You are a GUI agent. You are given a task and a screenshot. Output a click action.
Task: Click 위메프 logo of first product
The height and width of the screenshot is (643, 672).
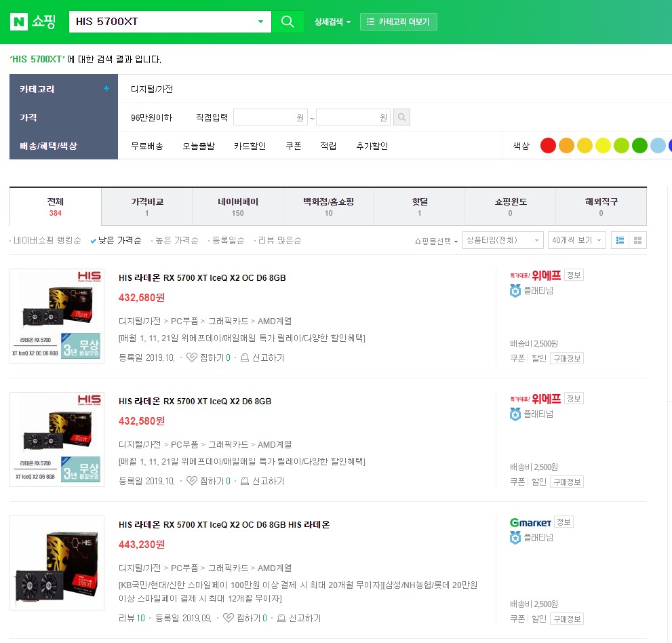(535, 275)
